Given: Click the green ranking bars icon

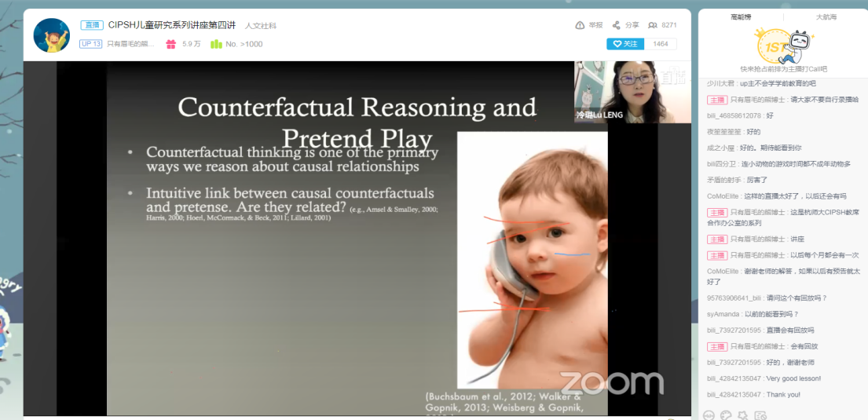Looking at the screenshot, I should pyautogui.click(x=216, y=44).
